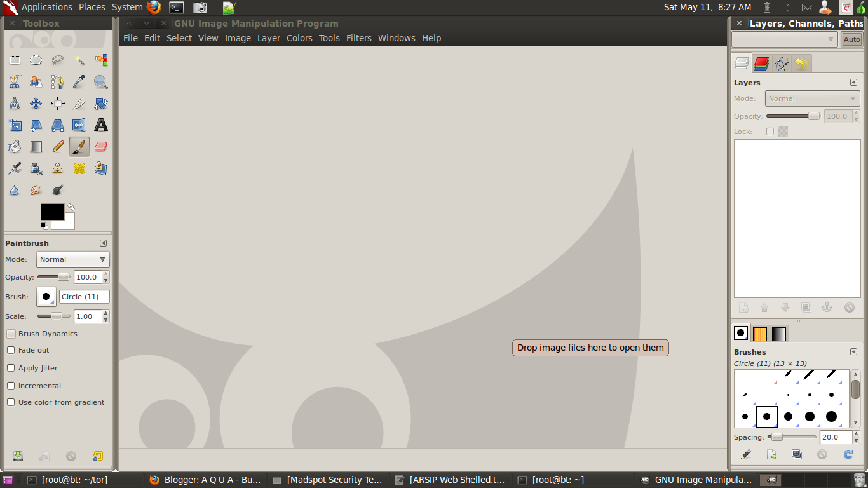Select the Move tool
This screenshot has height=488, width=868.
coord(36,104)
